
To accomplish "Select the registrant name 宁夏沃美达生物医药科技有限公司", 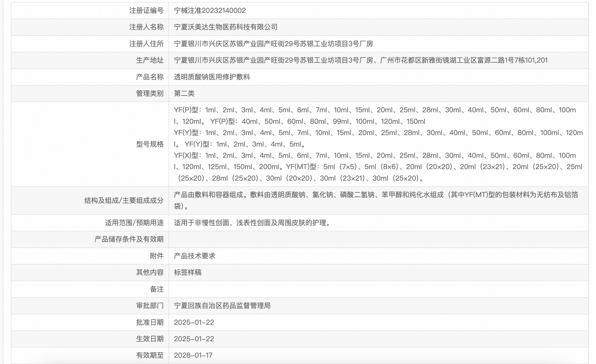I will pyautogui.click(x=225, y=27).
